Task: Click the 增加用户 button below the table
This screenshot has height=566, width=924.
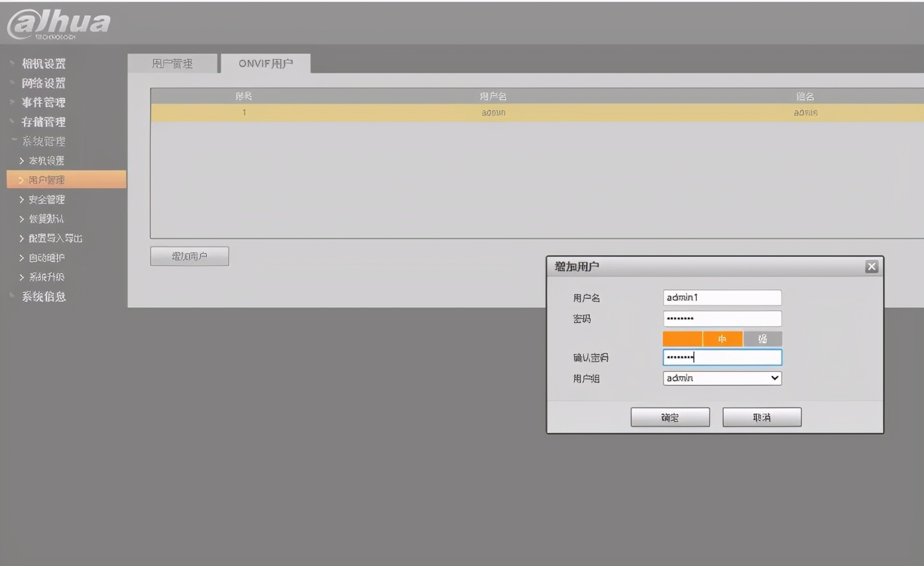Action: click(190, 256)
